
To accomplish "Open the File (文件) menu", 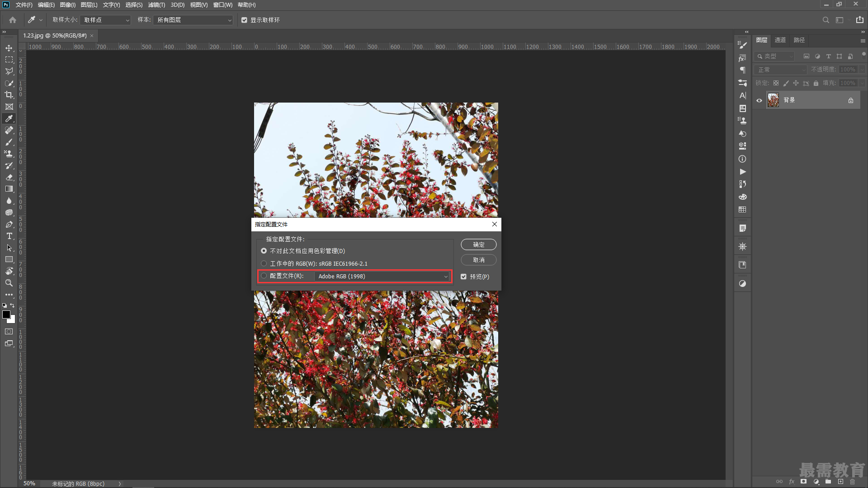I will [x=24, y=5].
